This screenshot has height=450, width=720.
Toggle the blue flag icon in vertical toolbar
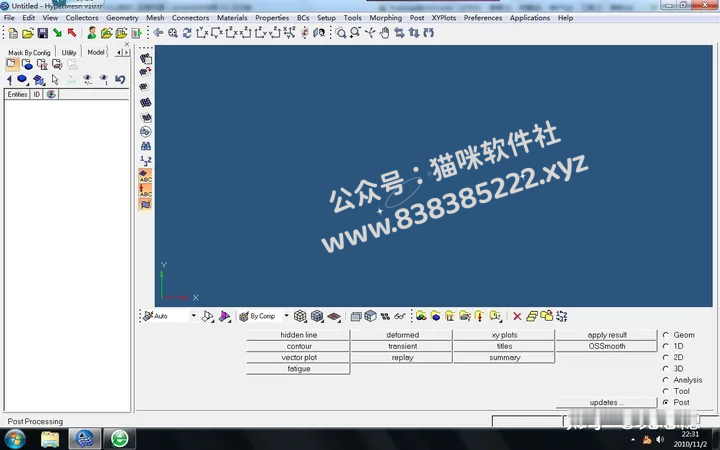coord(146,204)
